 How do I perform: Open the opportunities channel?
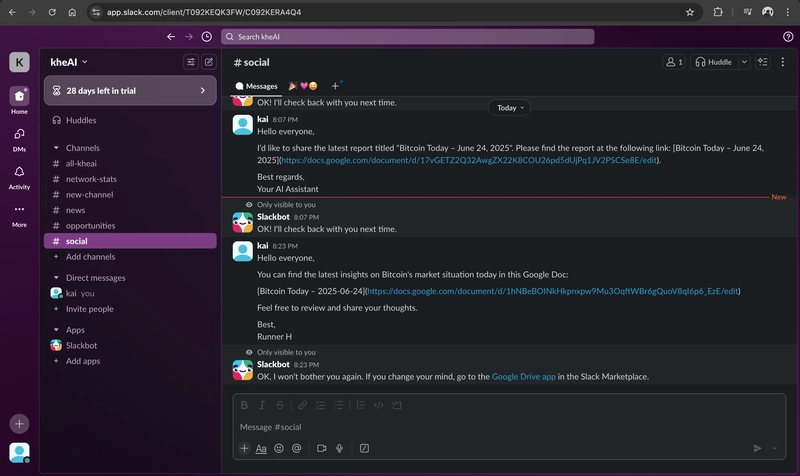(x=130, y=226)
